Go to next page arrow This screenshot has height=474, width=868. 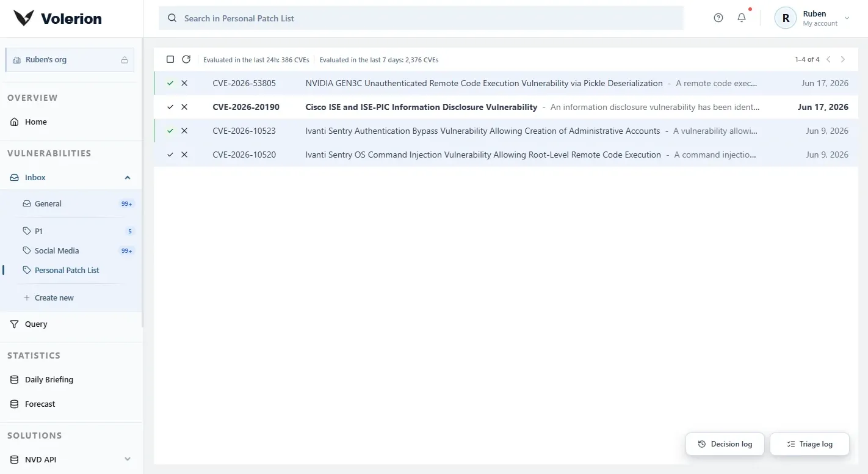[843, 59]
